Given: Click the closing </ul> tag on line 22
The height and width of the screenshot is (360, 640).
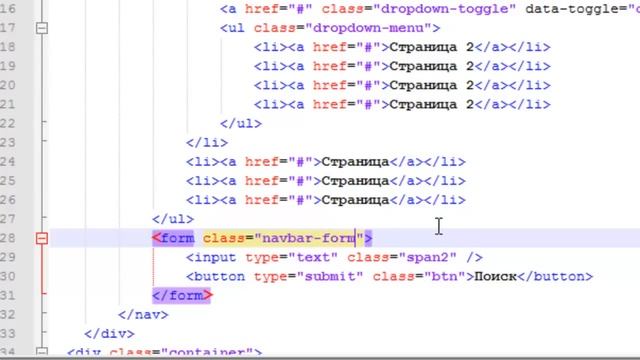Looking at the screenshot, I should 241,124.
